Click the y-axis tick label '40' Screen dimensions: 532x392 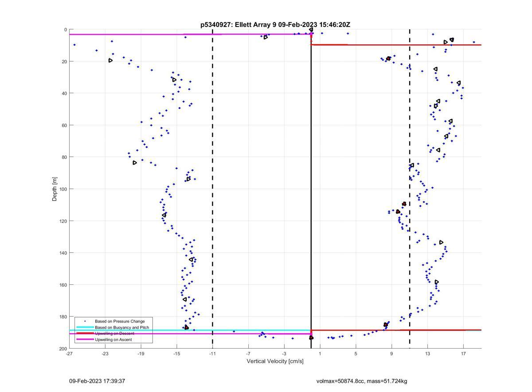coord(64,93)
